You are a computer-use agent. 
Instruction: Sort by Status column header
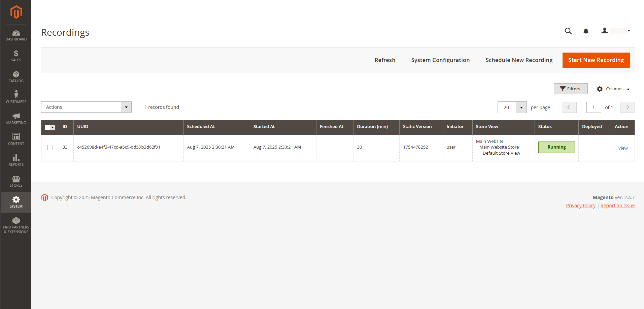coord(556,127)
